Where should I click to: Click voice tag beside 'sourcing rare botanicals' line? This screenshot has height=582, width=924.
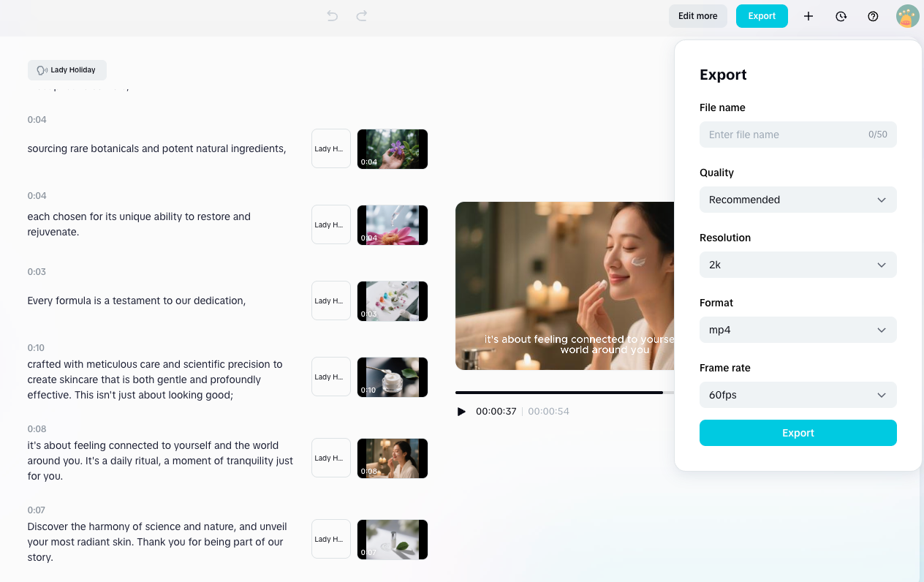[x=331, y=148]
